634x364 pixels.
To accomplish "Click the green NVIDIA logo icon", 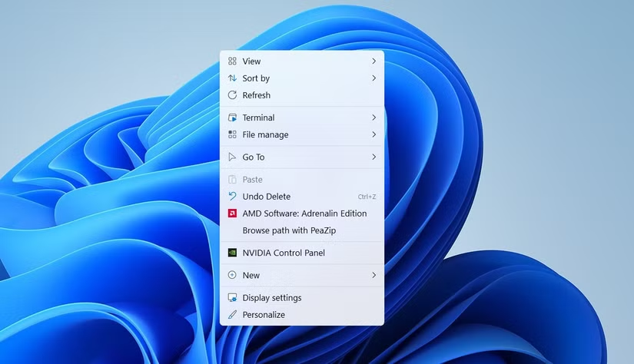I will coord(232,253).
